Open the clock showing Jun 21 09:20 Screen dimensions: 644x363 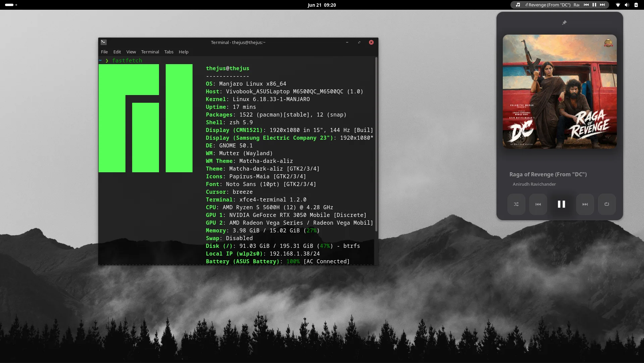322,5
